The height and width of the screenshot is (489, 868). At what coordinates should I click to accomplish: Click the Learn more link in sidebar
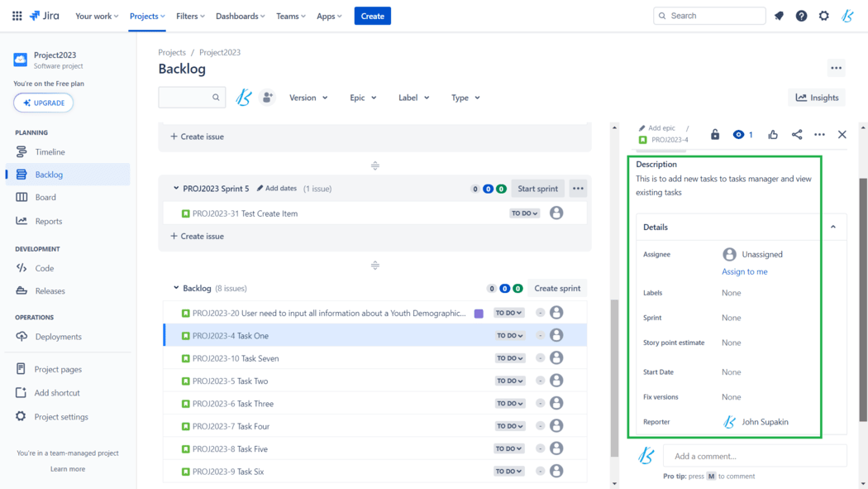[x=68, y=468]
